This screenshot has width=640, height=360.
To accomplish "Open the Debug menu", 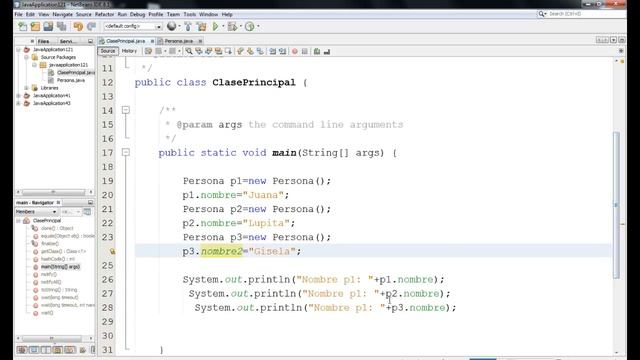I will pos(138,14).
